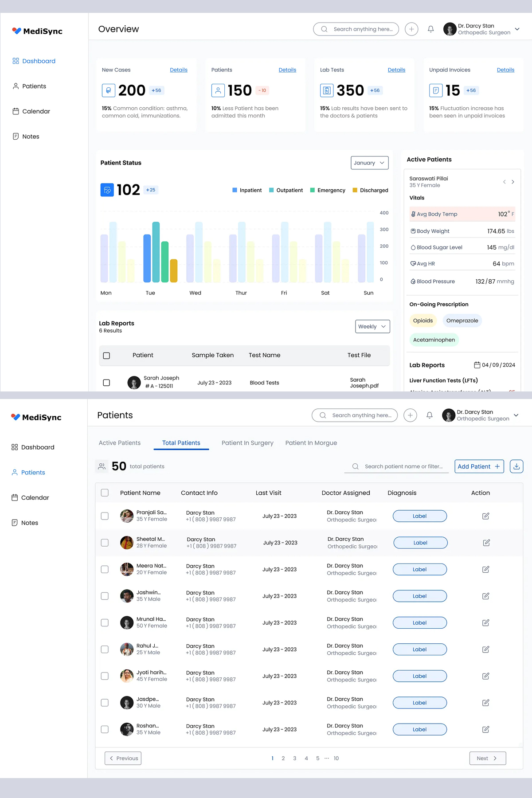Select the checkbox for Sheetal's row

tap(105, 543)
